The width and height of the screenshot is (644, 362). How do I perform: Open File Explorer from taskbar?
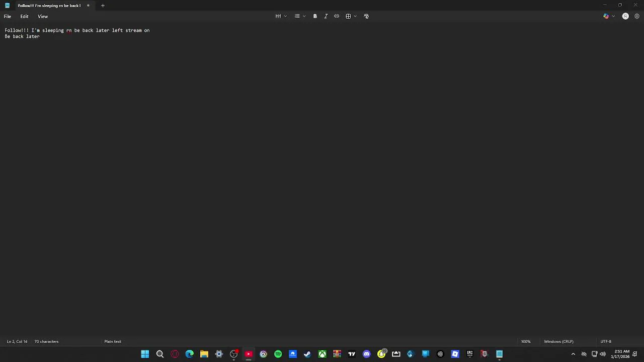tap(204, 354)
